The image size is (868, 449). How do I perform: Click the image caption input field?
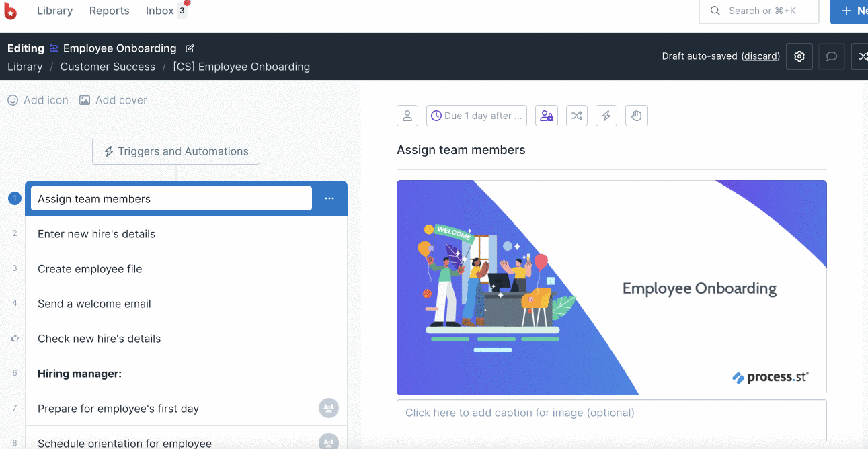click(x=612, y=421)
